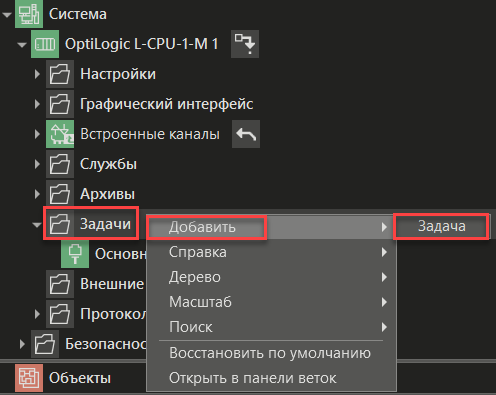Choose Открыть в панели веток
496x395 pixels.
click(x=271, y=378)
